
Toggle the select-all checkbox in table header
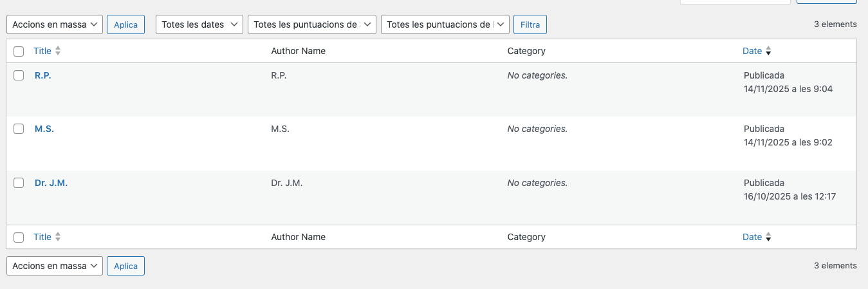pos(19,51)
